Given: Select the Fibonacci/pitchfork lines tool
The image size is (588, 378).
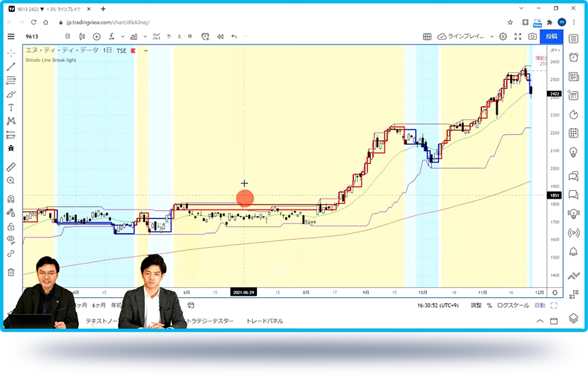Looking at the screenshot, I should (11, 80).
